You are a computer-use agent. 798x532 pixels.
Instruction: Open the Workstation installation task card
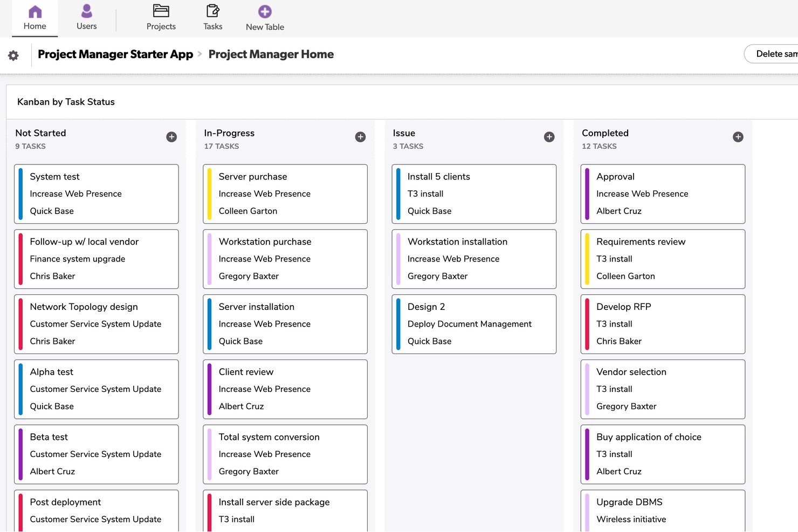click(474, 259)
